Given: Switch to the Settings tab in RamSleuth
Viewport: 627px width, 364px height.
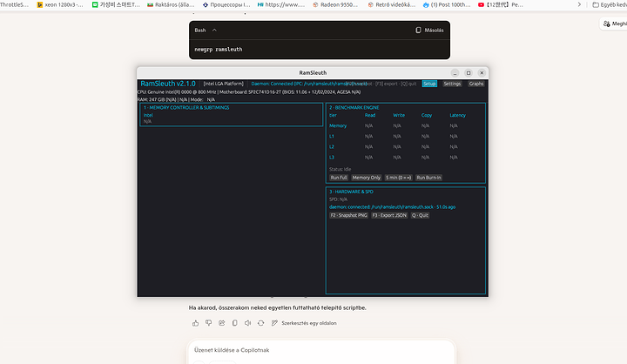Looking at the screenshot, I should tap(452, 84).
